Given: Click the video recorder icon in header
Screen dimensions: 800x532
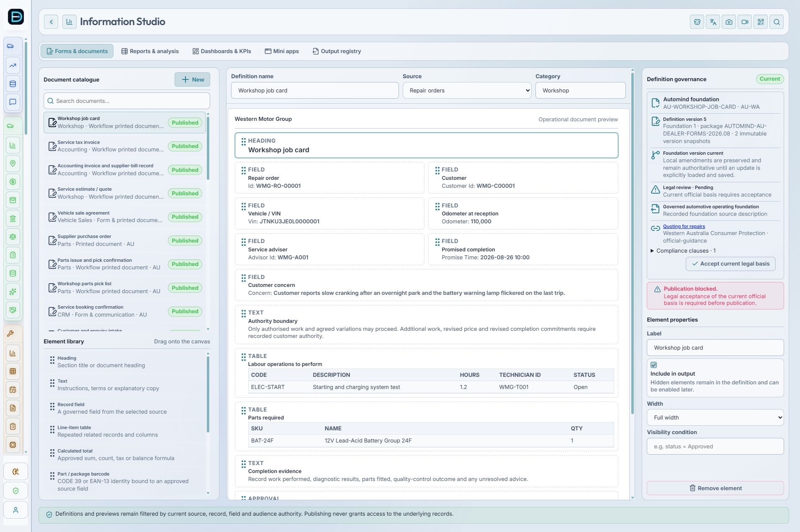Looking at the screenshot, I should (x=745, y=22).
